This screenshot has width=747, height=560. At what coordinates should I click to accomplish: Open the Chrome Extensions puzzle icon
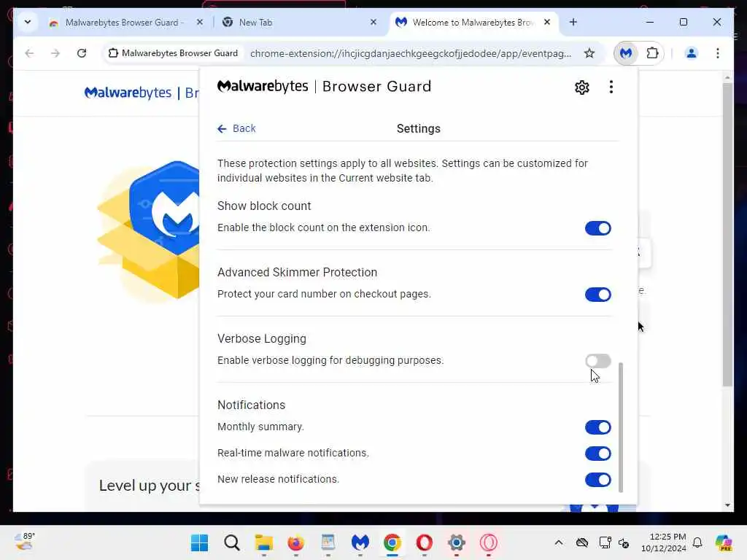(652, 53)
